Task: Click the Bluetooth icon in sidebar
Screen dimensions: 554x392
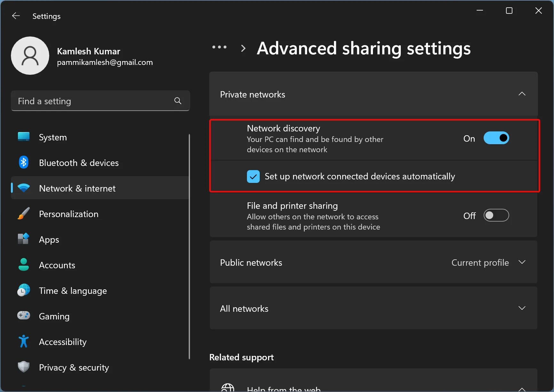Action: pos(24,162)
